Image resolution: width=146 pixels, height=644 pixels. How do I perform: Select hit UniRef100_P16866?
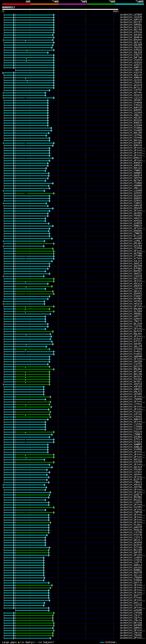click(131, 128)
